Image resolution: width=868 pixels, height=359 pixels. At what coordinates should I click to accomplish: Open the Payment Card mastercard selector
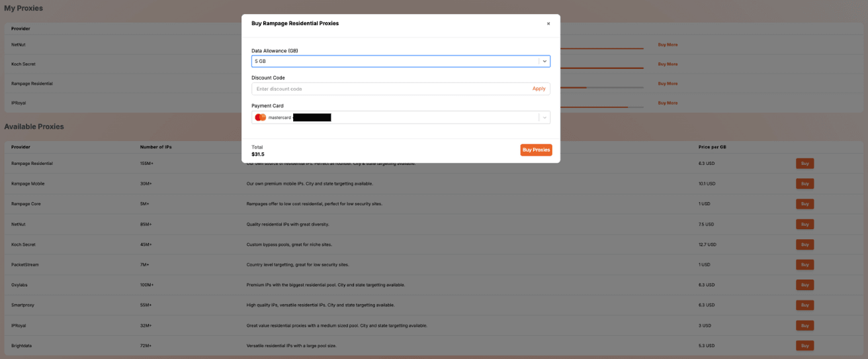pos(401,117)
